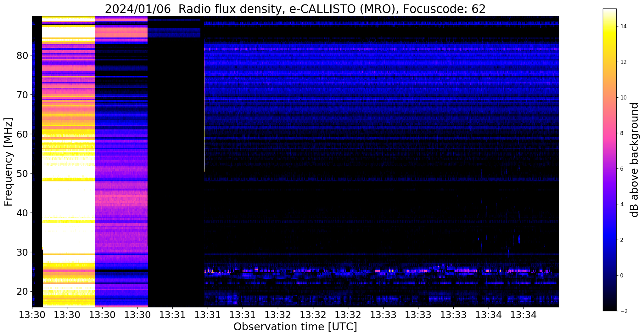Screen dimensions: 644x336
Task: Click the 10 tick on the colorbar scale
Action: point(623,98)
